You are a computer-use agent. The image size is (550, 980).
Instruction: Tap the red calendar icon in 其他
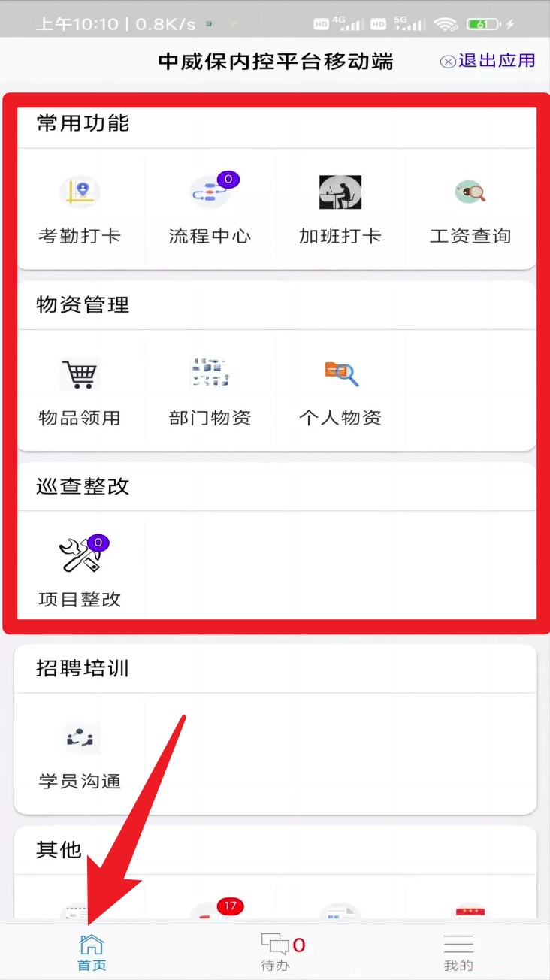tap(470, 913)
